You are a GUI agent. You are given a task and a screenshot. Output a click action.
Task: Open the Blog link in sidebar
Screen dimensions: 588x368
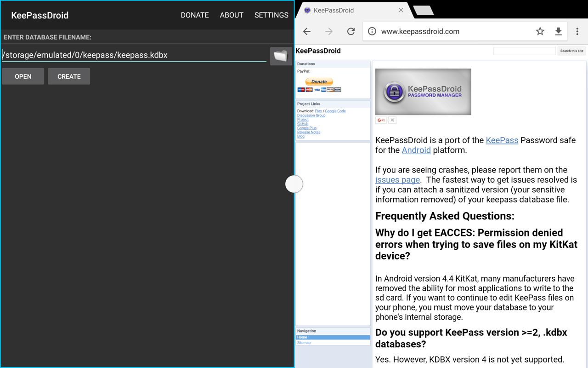pos(301,136)
